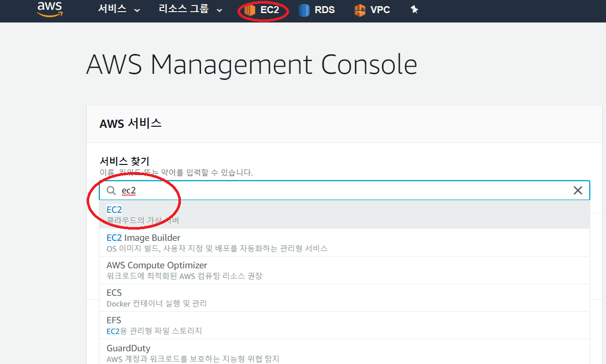
Task: Clear the search with the X icon
Action: pyautogui.click(x=578, y=190)
